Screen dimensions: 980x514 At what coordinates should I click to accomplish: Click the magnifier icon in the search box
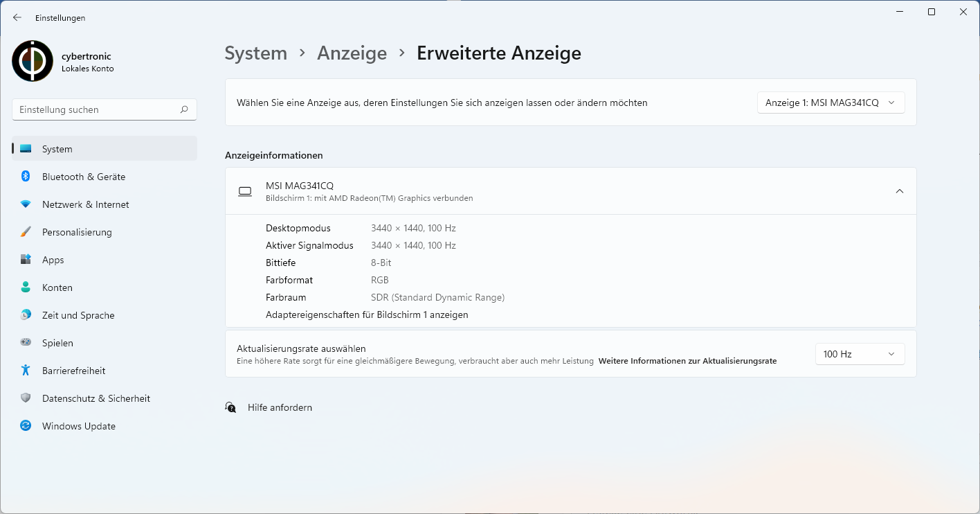coord(184,109)
